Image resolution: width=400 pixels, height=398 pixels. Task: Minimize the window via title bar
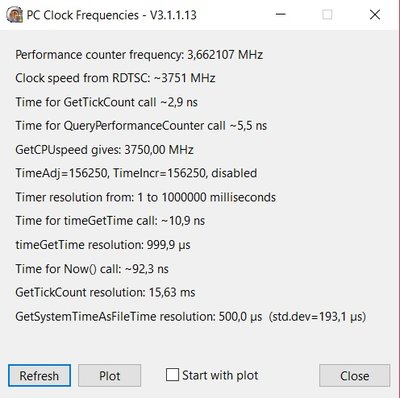281,15
